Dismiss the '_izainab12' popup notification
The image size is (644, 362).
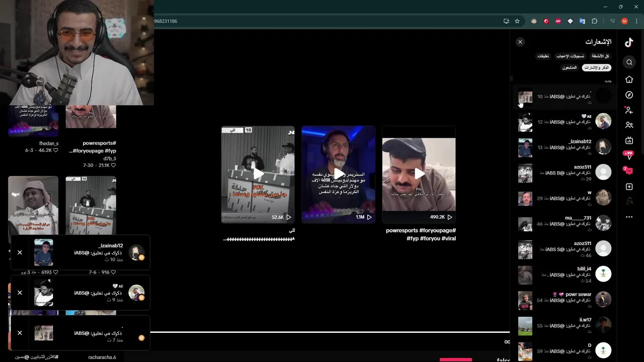click(x=20, y=252)
